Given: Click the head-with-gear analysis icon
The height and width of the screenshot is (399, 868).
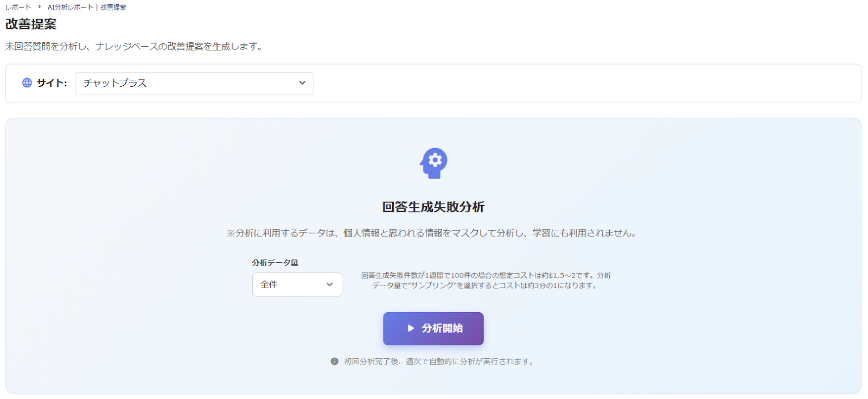Looking at the screenshot, I should (433, 163).
